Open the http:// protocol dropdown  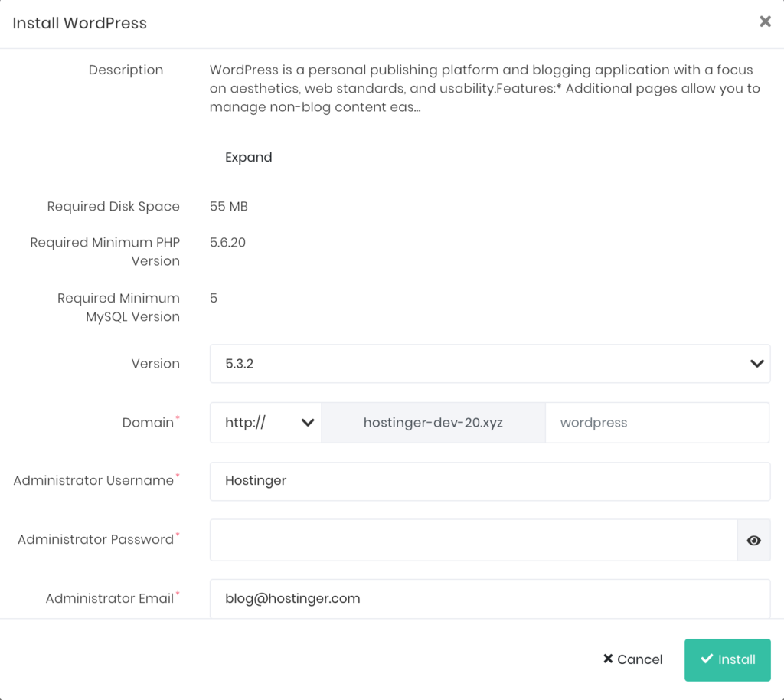point(265,422)
